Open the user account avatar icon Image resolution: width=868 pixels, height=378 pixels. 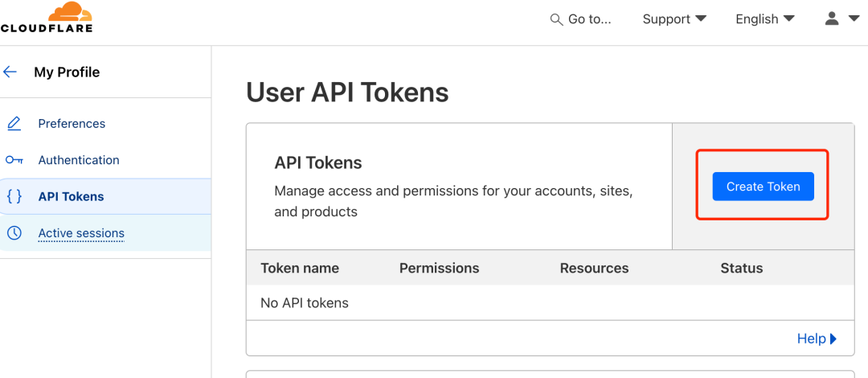tap(832, 18)
